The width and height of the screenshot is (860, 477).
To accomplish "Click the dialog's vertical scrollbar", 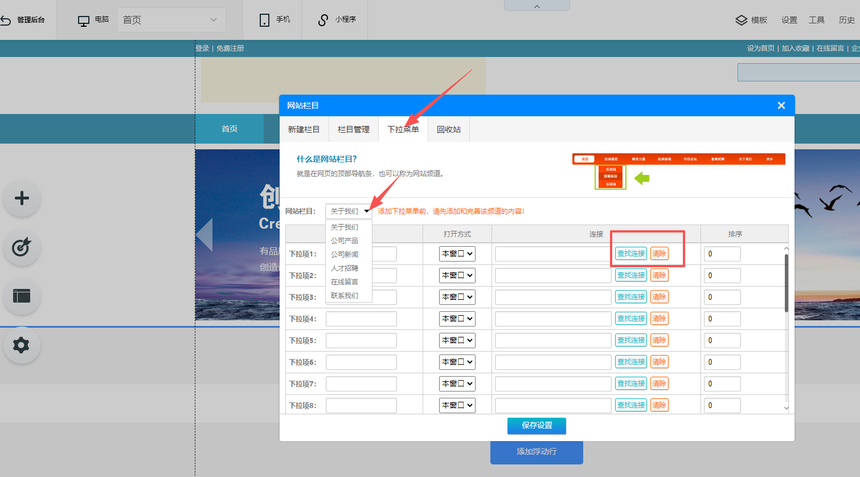I will click(x=785, y=285).
